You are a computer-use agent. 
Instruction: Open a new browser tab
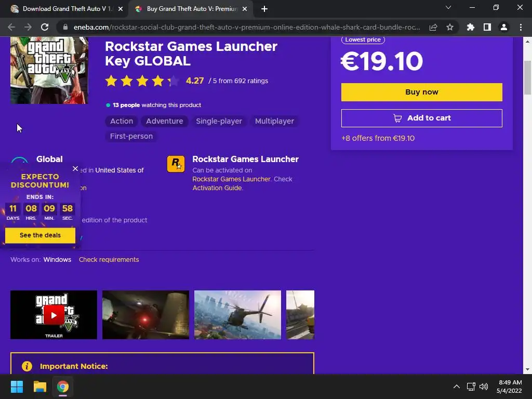click(264, 9)
